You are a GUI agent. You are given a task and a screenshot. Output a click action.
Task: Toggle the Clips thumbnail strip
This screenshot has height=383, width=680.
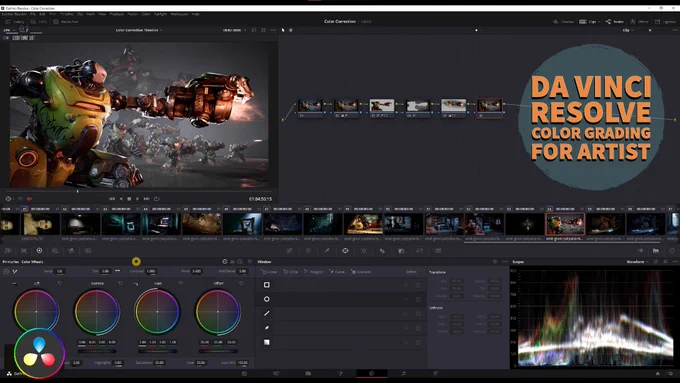coord(588,21)
